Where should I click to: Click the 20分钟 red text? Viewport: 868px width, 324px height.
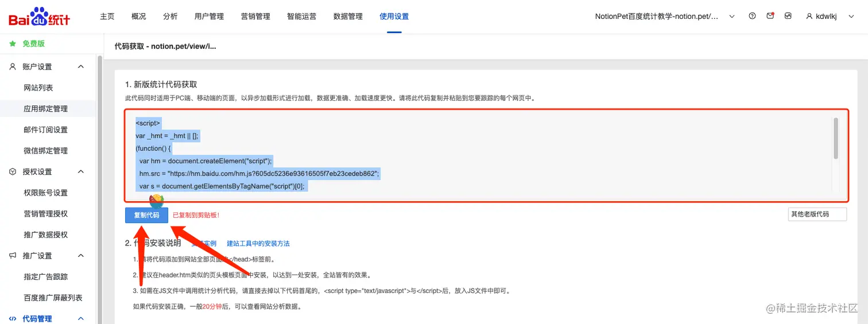click(212, 307)
